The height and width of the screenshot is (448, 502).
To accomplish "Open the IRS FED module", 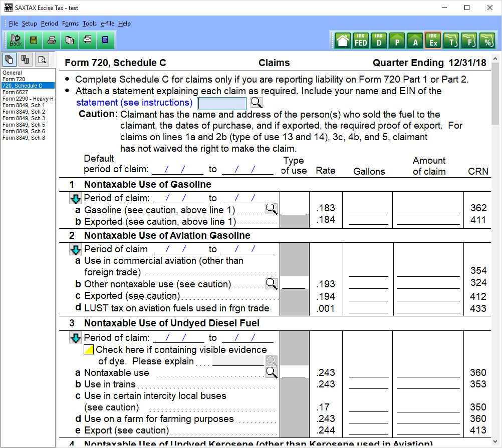I will [361, 41].
